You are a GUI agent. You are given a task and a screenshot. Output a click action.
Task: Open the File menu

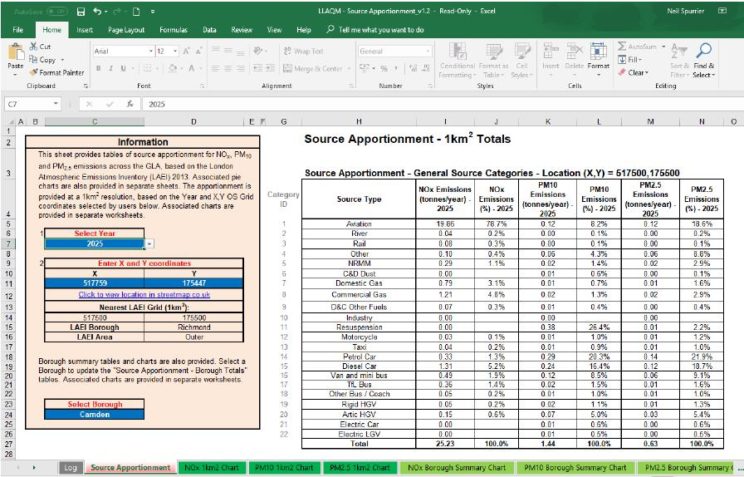[18, 29]
